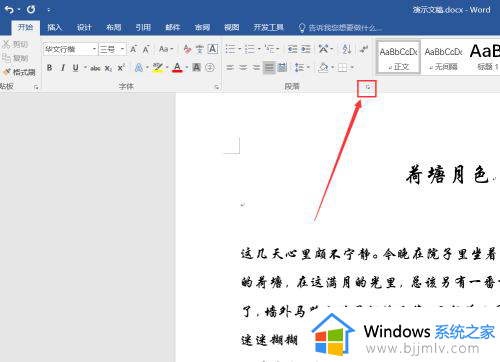Activate the 格式刷 Format Painter
The width and height of the screenshot is (500, 362).
19,72
